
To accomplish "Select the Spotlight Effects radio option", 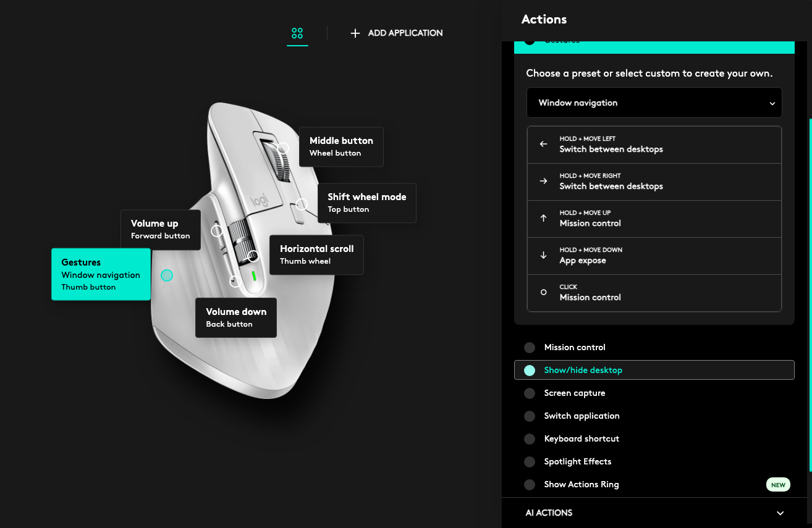I will pos(530,462).
